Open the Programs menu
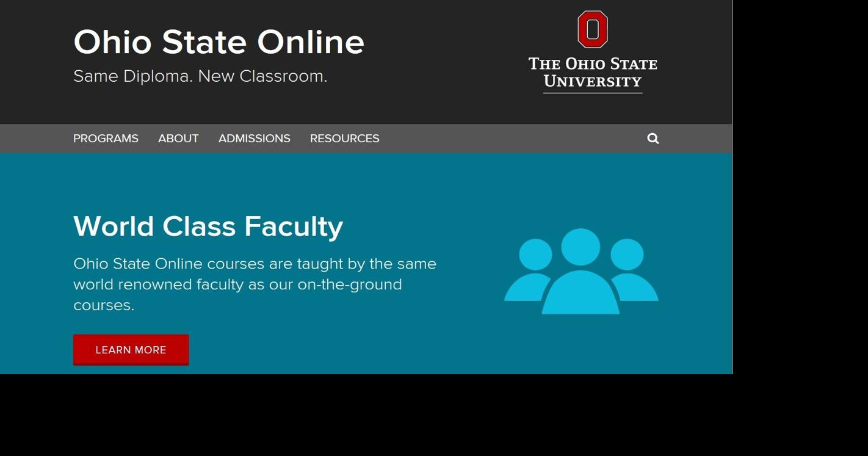 pyautogui.click(x=106, y=139)
